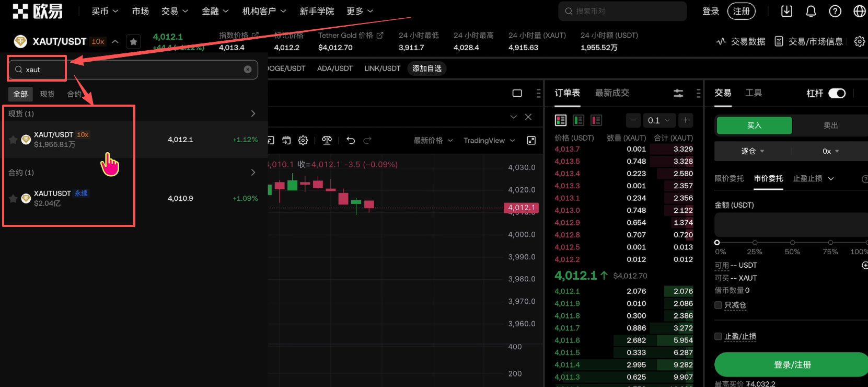Favorite XAUT/USDT with star button
The image size is (868, 387).
(x=134, y=42)
